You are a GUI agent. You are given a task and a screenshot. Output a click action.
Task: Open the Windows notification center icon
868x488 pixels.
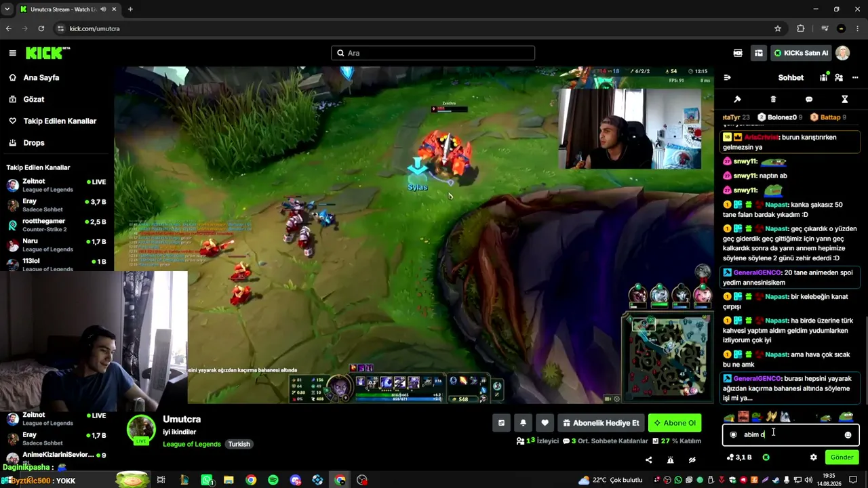click(853, 480)
